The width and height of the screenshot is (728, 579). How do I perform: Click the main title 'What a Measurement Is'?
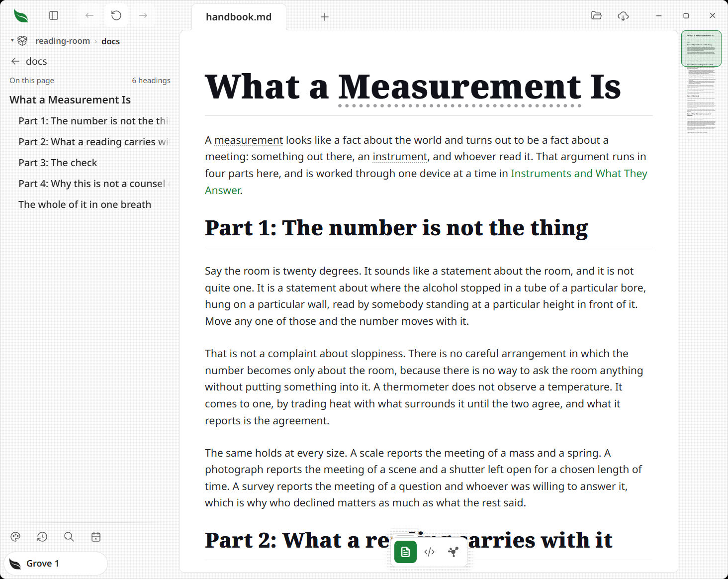click(x=413, y=87)
